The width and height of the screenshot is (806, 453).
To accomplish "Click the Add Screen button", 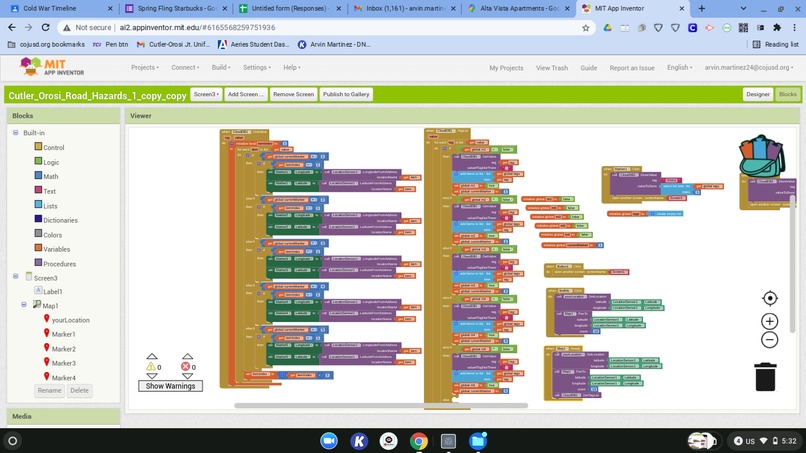I will point(246,95).
